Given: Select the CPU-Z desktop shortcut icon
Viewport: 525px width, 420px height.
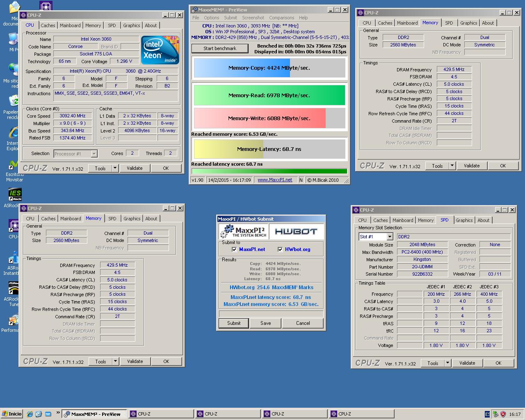Looking at the screenshot, I should [x=14, y=226].
